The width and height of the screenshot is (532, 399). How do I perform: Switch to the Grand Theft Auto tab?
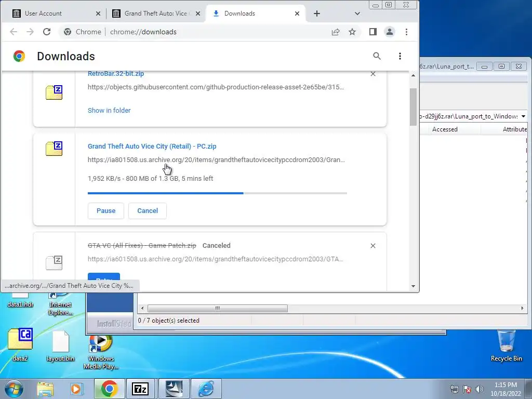tap(156, 14)
